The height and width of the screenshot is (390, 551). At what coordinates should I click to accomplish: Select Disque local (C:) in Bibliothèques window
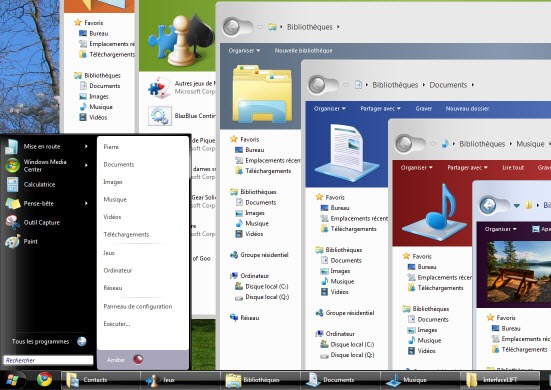262,286
